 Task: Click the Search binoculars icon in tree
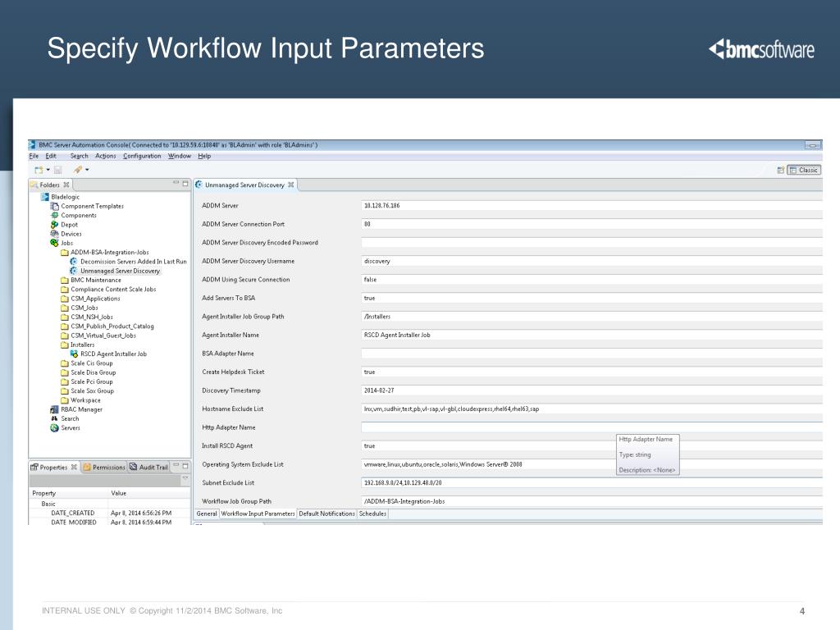point(55,418)
